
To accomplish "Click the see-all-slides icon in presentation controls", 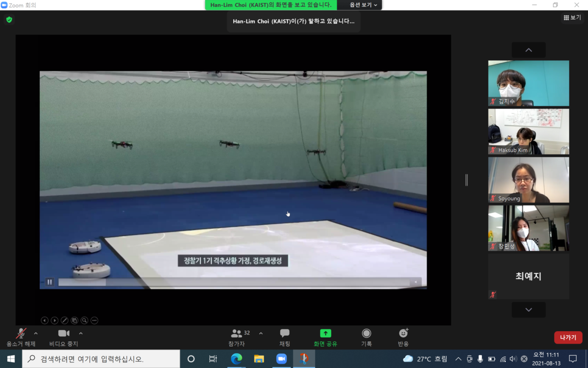I will coord(74,320).
